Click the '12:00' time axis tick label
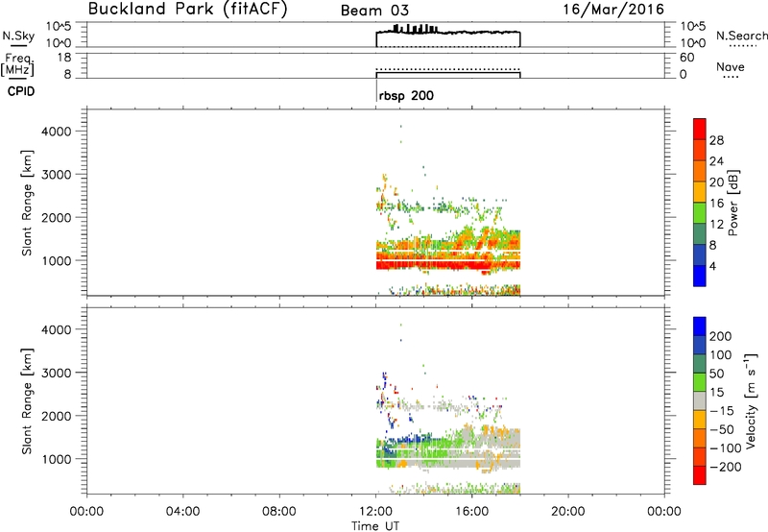The width and height of the screenshot is (768, 532). [x=375, y=512]
